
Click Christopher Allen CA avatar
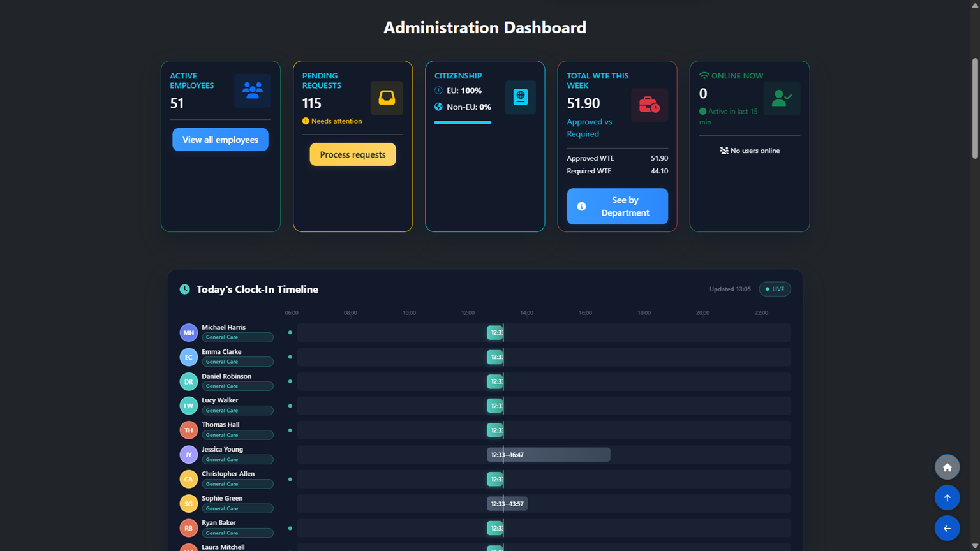[x=188, y=480]
